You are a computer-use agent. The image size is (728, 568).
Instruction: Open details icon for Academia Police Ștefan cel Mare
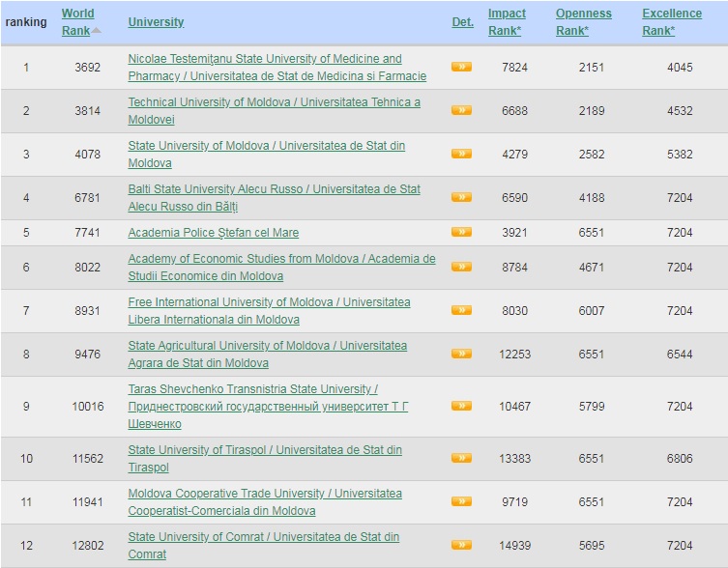pos(461,232)
